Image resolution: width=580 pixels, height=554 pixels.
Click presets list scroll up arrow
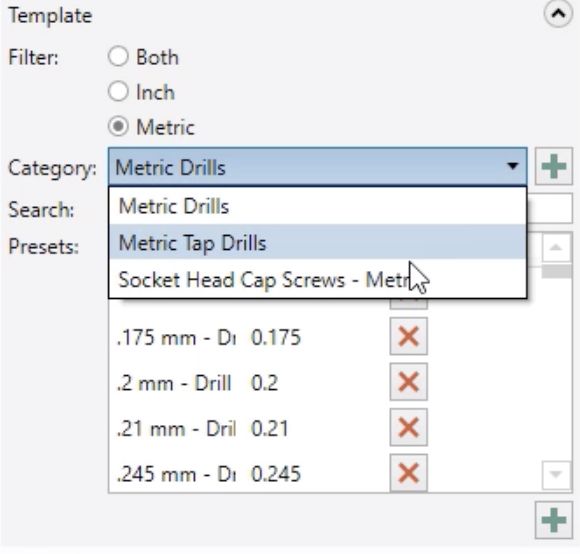(556, 248)
